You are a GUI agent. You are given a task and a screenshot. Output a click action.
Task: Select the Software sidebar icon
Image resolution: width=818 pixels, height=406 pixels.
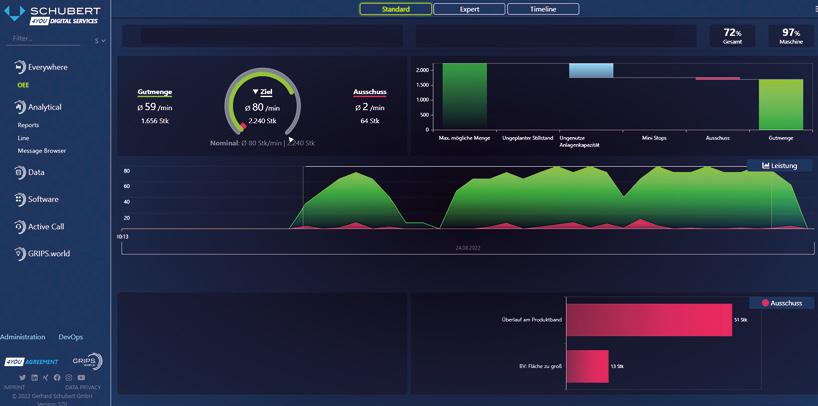point(20,199)
